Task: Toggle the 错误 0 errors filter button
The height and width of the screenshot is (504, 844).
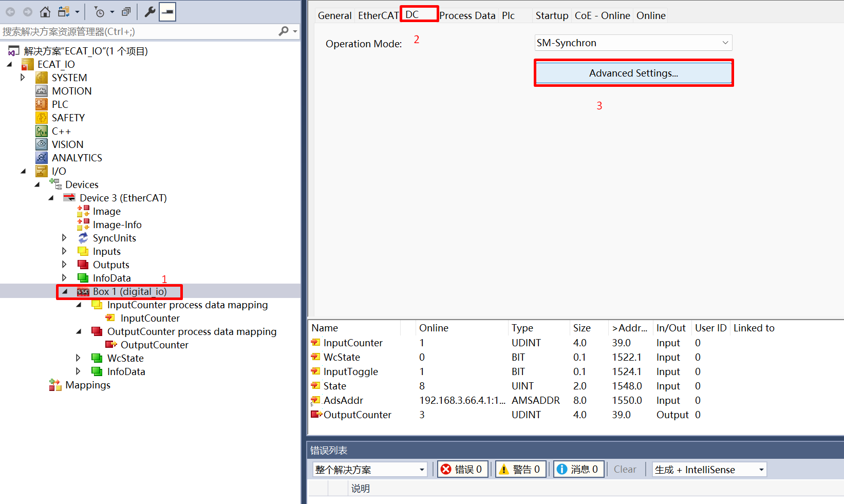Action: point(462,469)
